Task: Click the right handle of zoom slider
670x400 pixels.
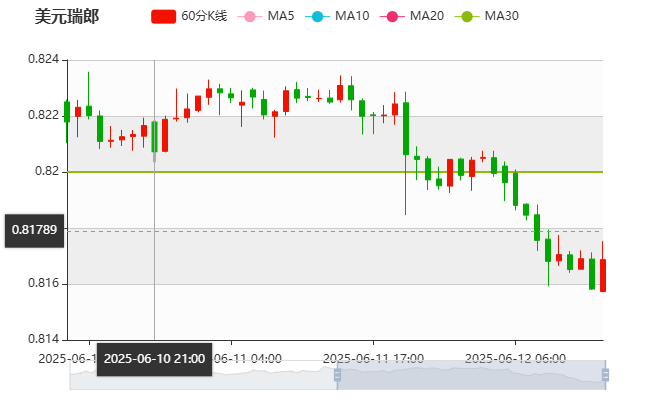Action: (607, 375)
